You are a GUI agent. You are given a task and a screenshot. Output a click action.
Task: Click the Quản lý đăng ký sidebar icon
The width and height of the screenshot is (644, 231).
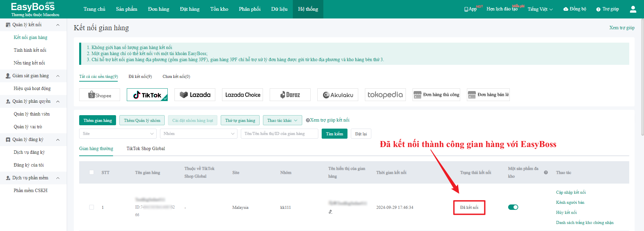tap(8, 140)
